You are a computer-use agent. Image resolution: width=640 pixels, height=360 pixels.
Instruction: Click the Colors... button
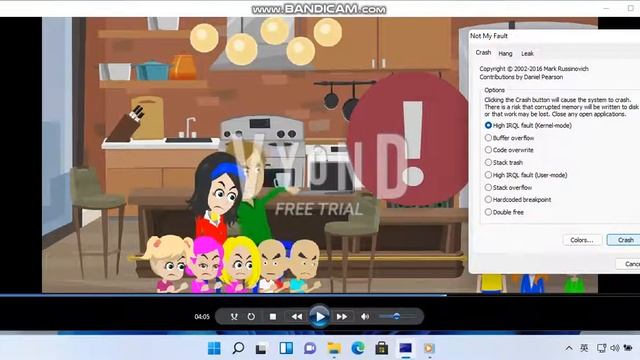[x=582, y=240]
